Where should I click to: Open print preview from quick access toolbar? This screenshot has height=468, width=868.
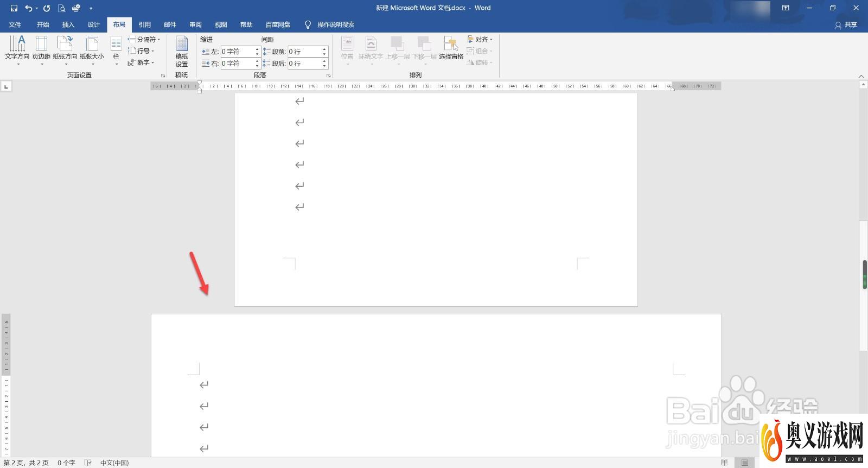pos(61,8)
